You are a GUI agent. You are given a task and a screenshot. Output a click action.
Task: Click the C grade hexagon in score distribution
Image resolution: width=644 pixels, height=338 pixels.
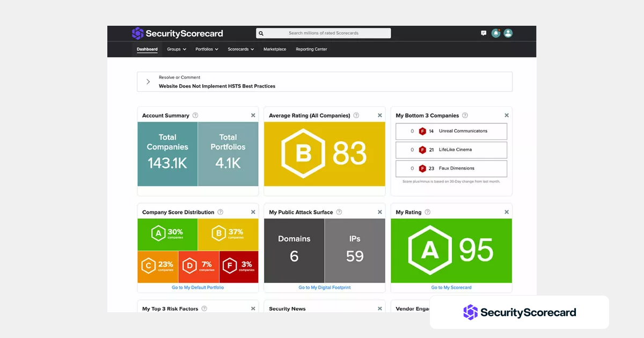point(148,266)
